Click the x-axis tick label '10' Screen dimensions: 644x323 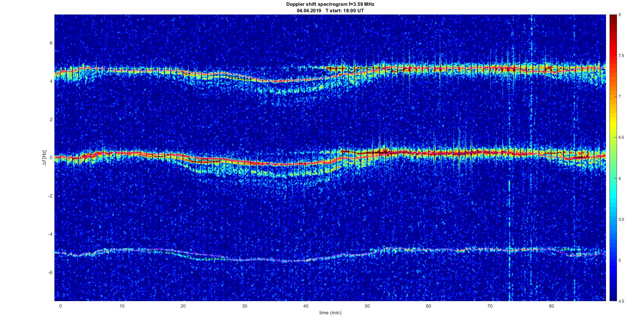point(122,306)
